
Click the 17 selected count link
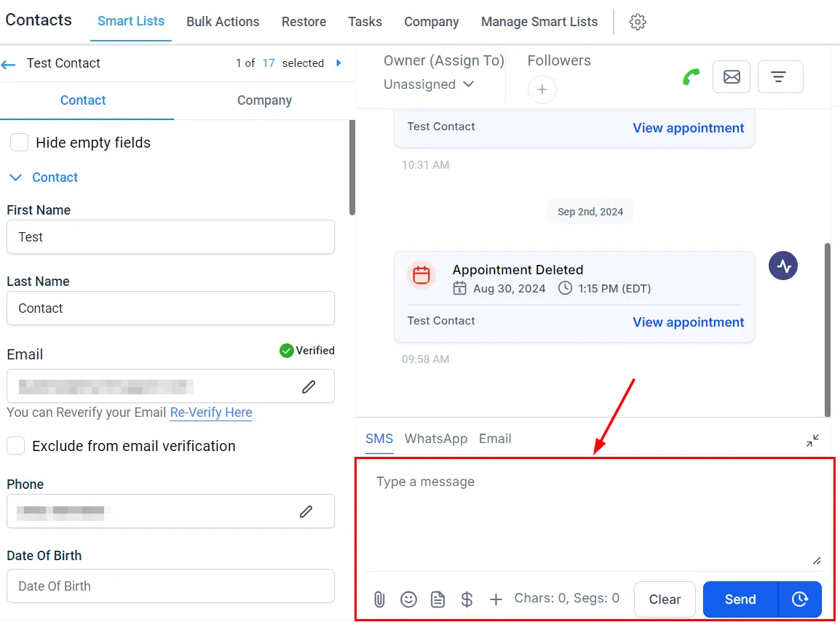click(269, 63)
